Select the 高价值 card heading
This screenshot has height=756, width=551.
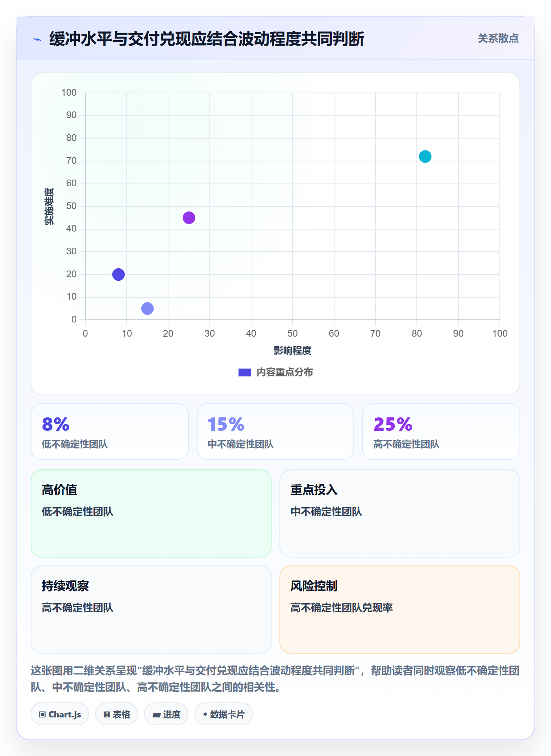(x=59, y=490)
